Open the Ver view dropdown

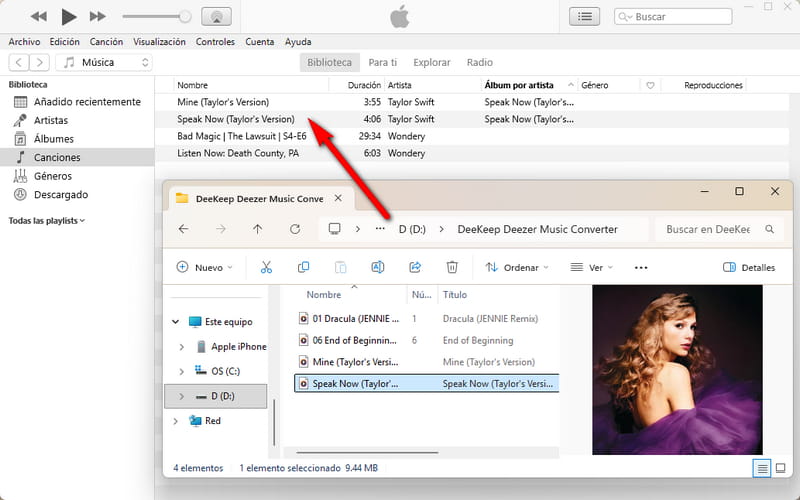pyautogui.click(x=592, y=267)
